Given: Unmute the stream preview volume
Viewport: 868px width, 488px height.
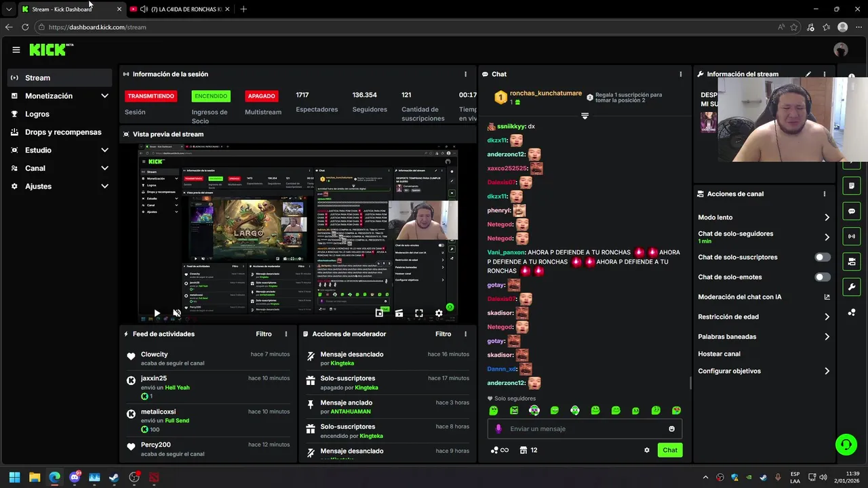Looking at the screenshot, I should (176, 313).
